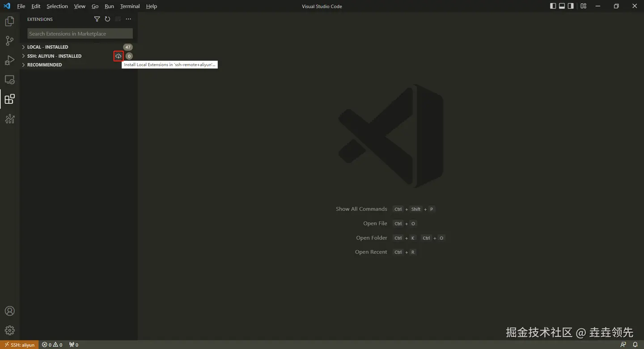Open the File menu

pos(21,6)
